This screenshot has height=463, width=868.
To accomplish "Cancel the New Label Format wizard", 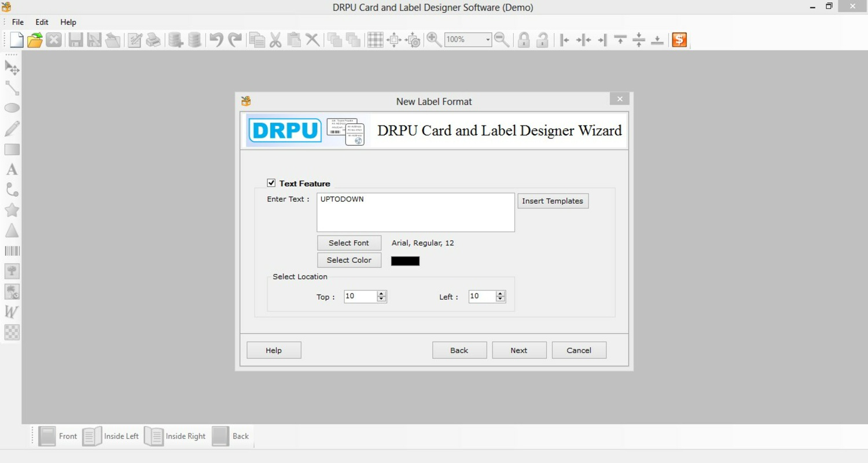I will coord(579,350).
